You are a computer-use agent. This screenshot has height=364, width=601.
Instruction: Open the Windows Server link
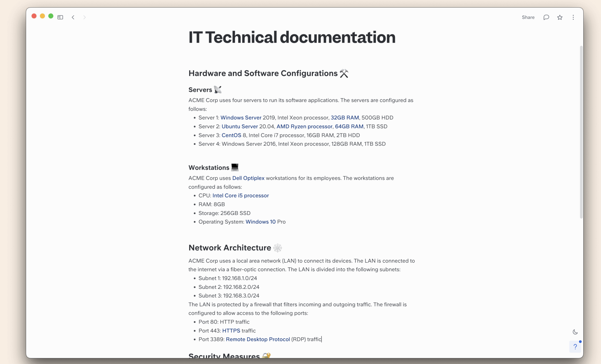pyautogui.click(x=241, y=118)
